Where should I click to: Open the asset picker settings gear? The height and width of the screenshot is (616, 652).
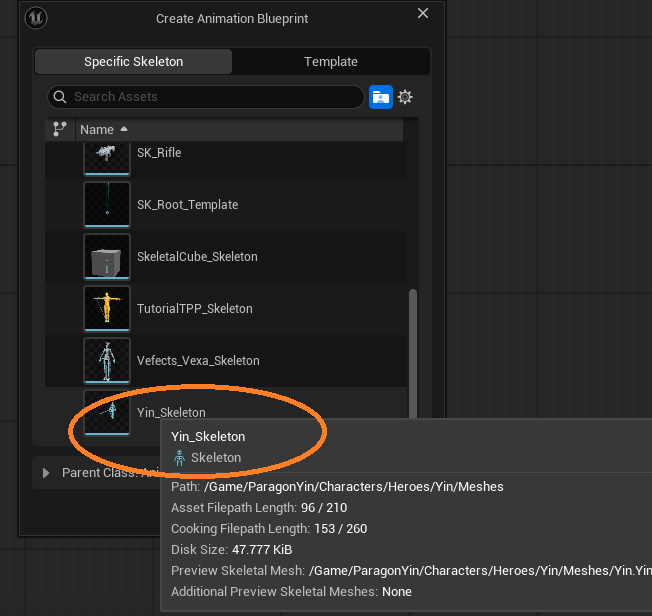(405, 97)
